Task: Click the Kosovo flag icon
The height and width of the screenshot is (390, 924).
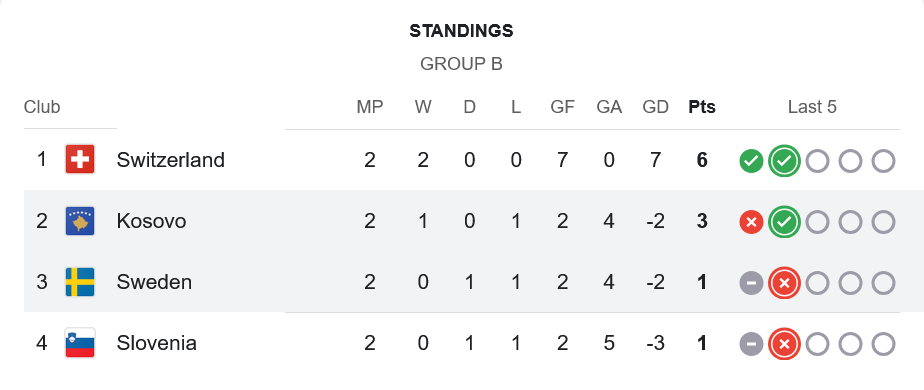Action: [x=80, y=221]
